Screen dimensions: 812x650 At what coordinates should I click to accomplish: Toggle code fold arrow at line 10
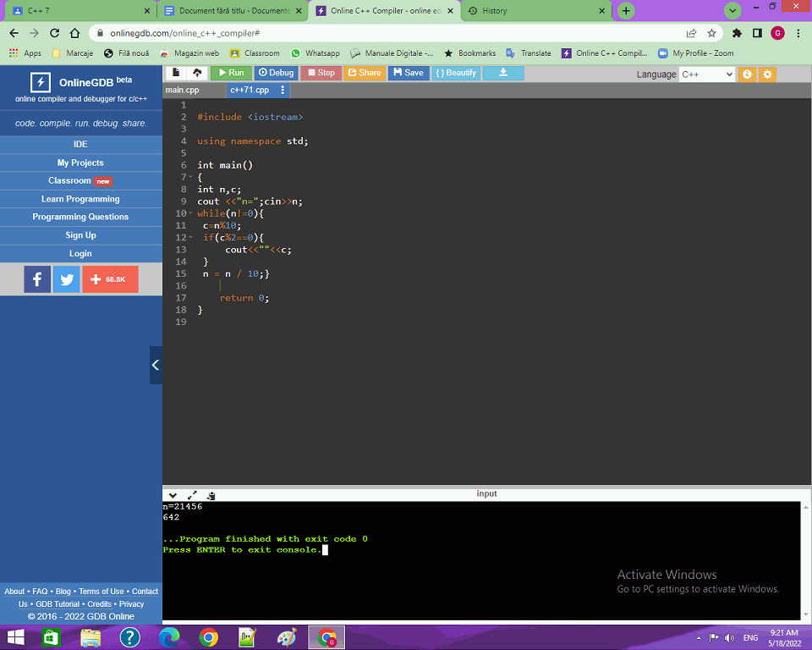[190, 214]
